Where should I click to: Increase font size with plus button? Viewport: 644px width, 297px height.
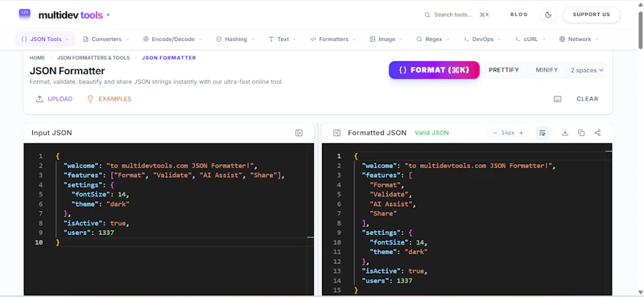click(521, 133)
